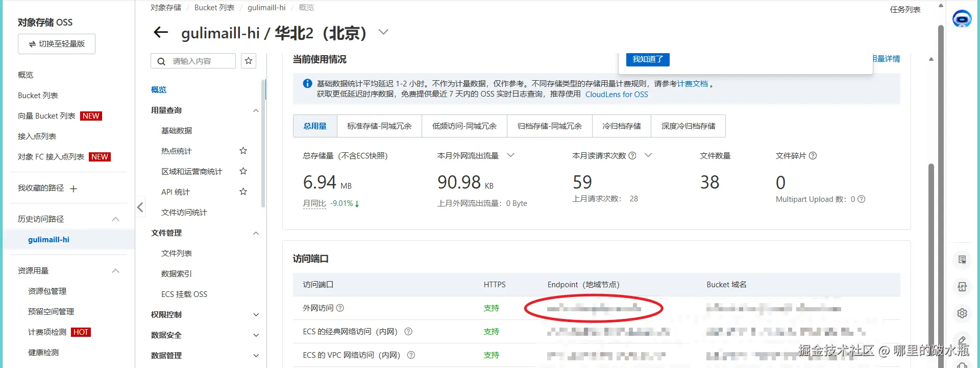
Task: Open help icon beside 外网访问
Action: [340, 308]
